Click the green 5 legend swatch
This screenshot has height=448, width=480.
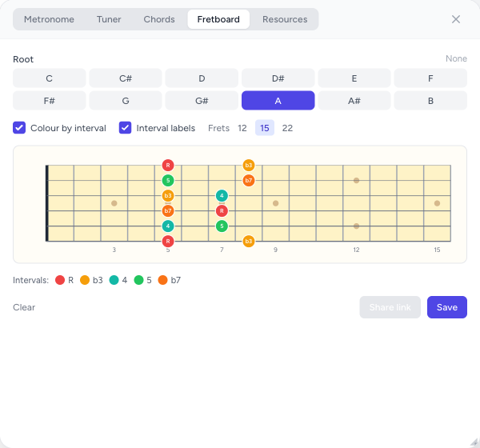[x=138, y=280]
